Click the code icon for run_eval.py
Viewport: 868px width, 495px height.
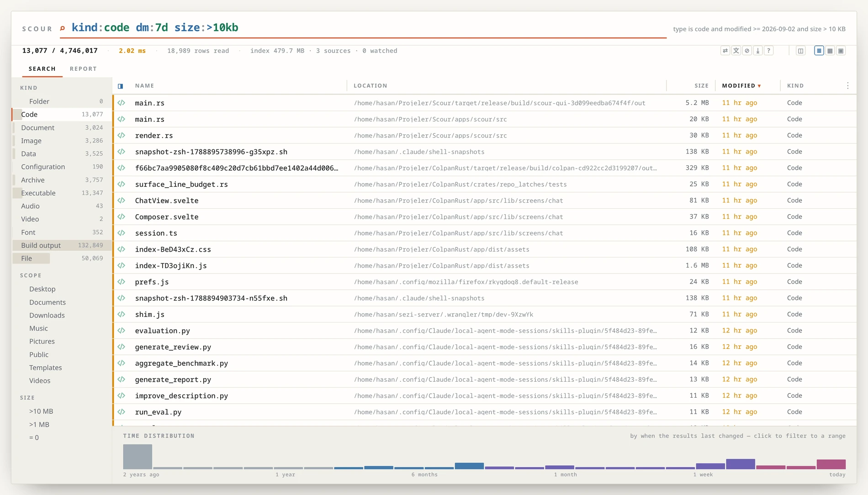coord(121,412)
